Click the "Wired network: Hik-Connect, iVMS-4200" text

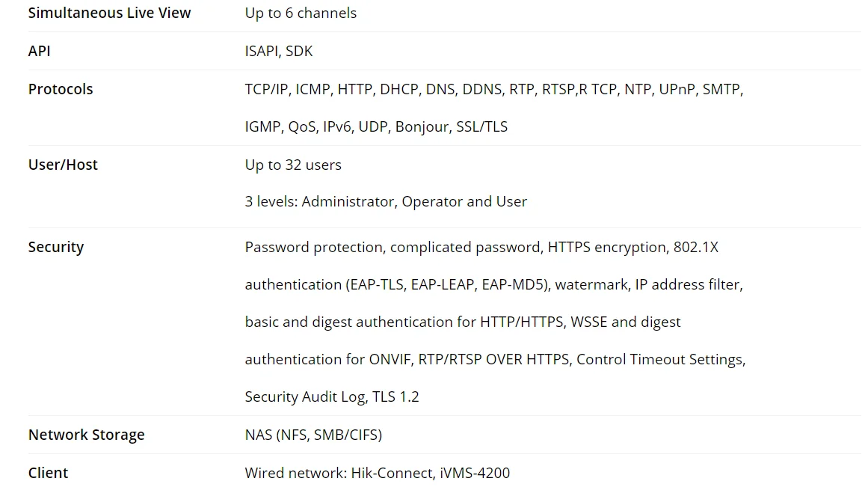[378, 473]
